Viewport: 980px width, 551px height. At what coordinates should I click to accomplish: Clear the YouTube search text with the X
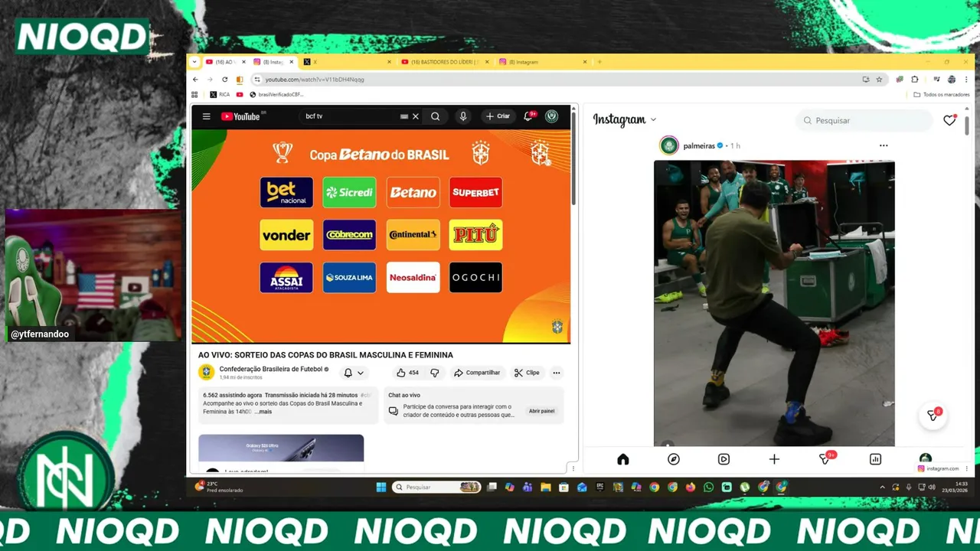[x=416, y=116]
